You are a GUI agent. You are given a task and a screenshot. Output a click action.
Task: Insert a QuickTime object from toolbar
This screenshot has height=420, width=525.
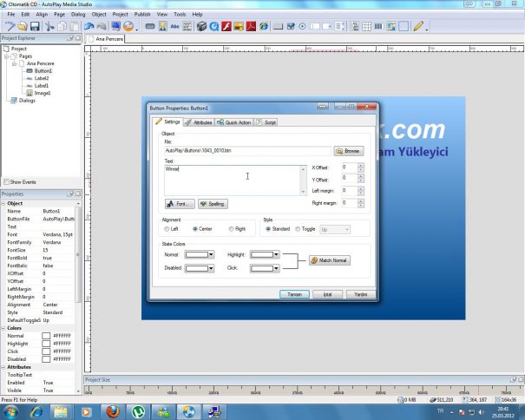click(214, 26)
